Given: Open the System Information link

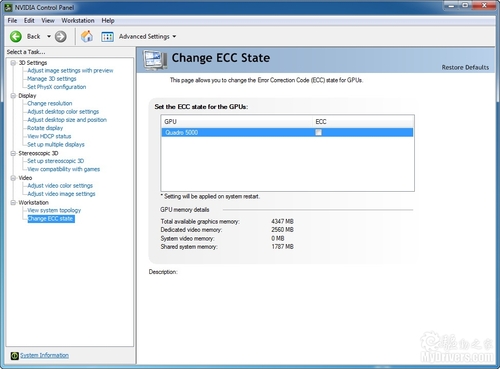Looking at the screenshot, I should point(44,355).
